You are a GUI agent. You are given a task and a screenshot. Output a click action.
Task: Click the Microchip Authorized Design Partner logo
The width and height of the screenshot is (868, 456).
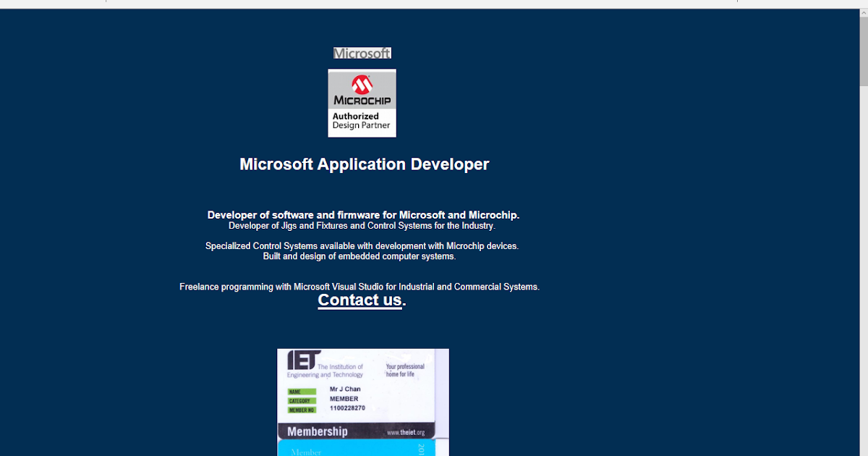point(362,103)
